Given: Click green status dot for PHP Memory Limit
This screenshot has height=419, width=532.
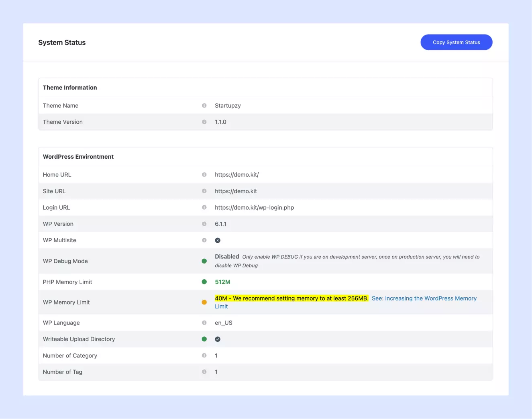Looking at the screenshot, I should coord(204,282).
